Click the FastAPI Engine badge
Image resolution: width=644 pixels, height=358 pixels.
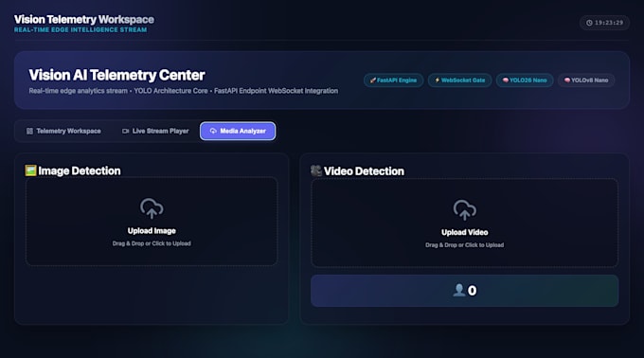point(393,81)
